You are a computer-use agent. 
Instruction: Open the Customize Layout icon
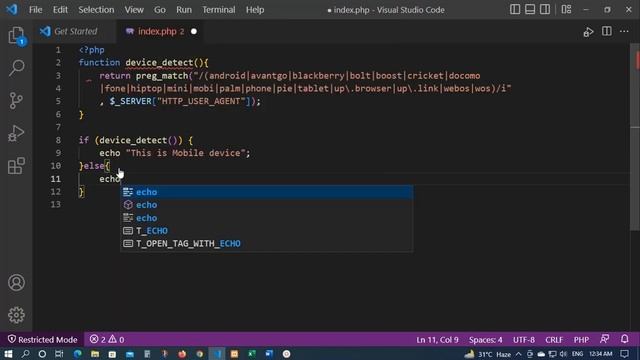pyautogui.click(x=566, y=9)
